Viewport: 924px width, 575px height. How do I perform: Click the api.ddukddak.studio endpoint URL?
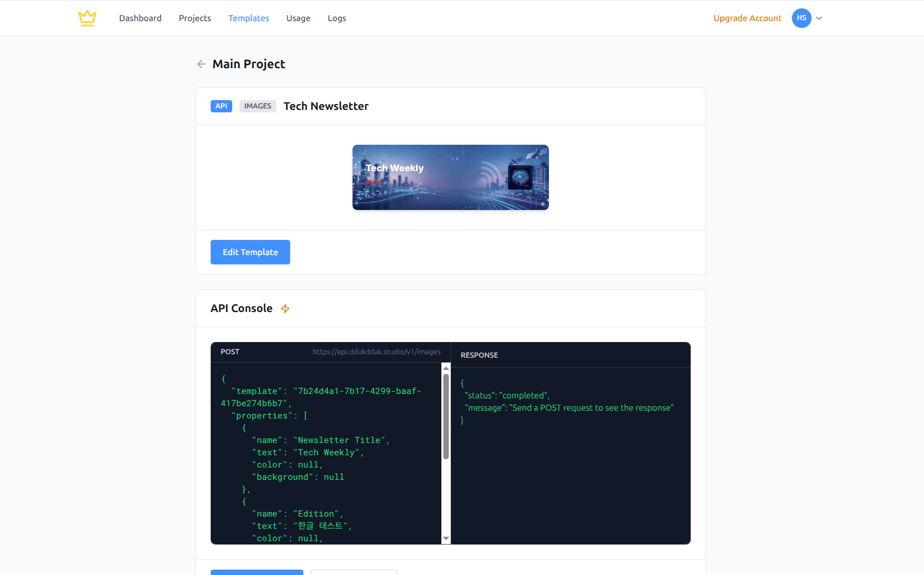pyautogui.click(x=376, y=351)
